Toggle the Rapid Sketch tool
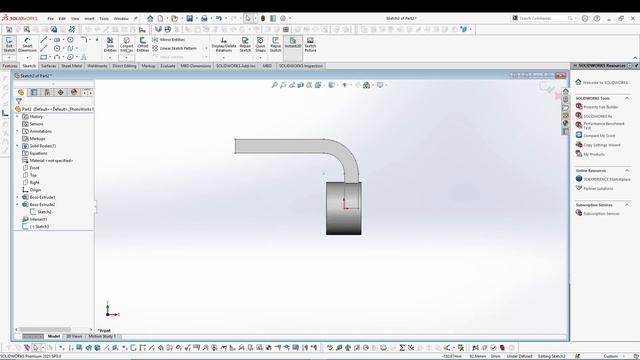Screen dimensions: 640x360 (276, 44)
